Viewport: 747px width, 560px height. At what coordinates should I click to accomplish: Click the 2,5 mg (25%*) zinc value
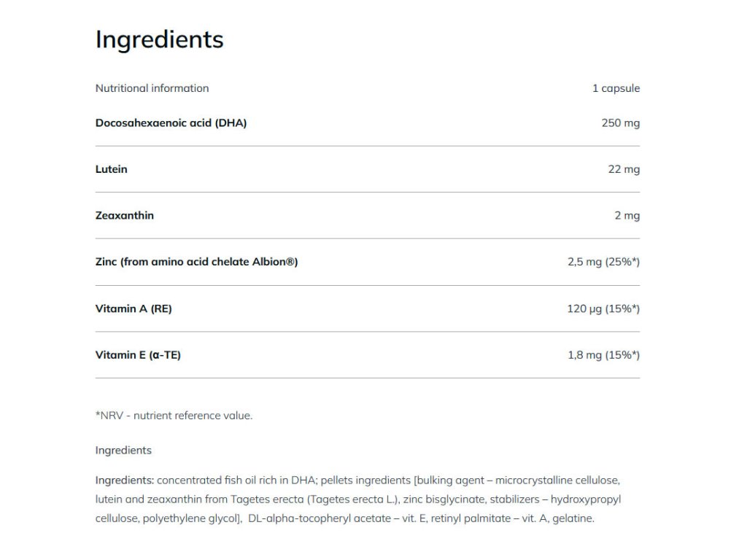pos(603,262)
